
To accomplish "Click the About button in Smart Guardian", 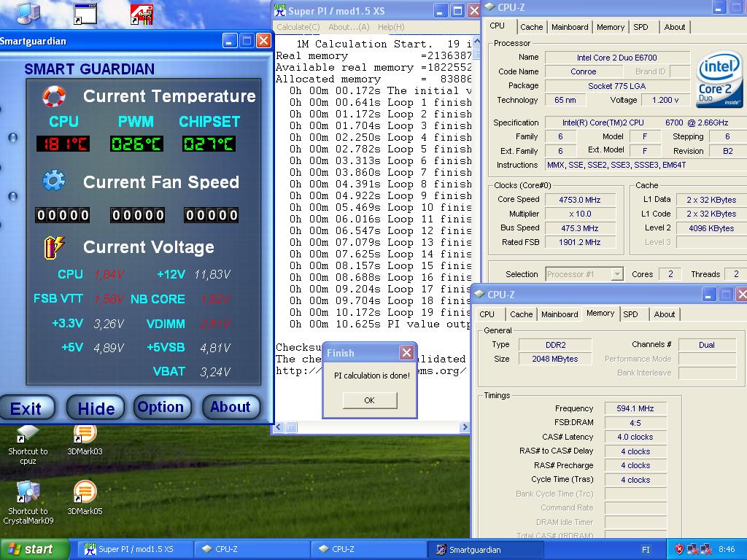I will point(231,407).
